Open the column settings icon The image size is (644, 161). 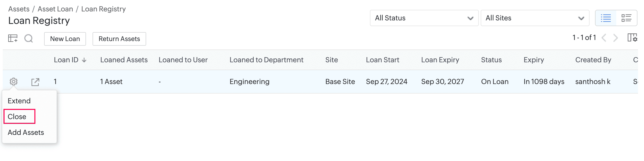(x=632, y=38)
